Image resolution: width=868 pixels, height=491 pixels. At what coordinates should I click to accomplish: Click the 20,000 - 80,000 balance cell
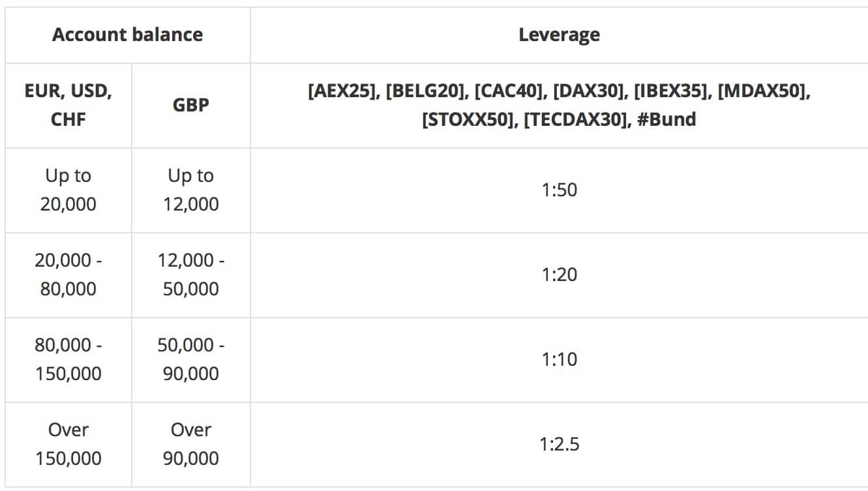coord(68,275)
